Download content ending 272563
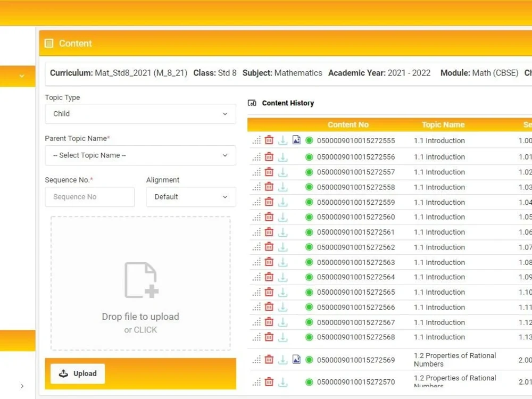Viewport: 532px width, 399px height. click(282, 262)
